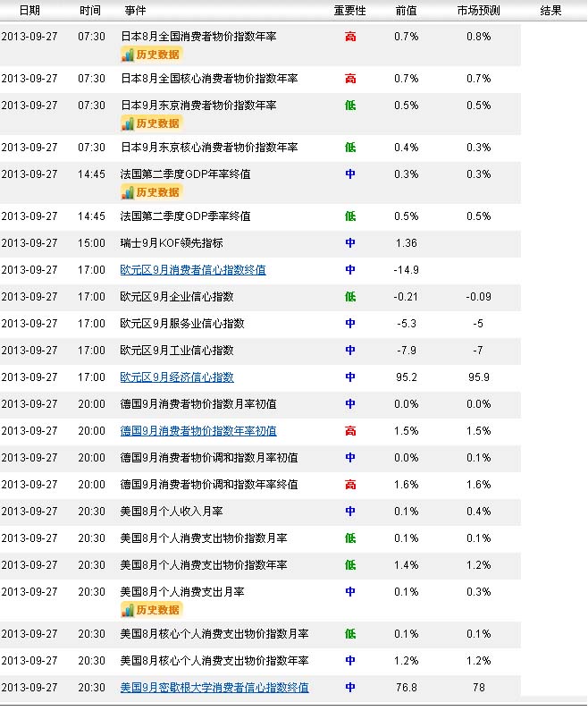Image resolution: width=588 pixels, height=711 pixels.
Task: Open the 欧元区9月消费者信心指数终值 link
Action: point(193,270)
